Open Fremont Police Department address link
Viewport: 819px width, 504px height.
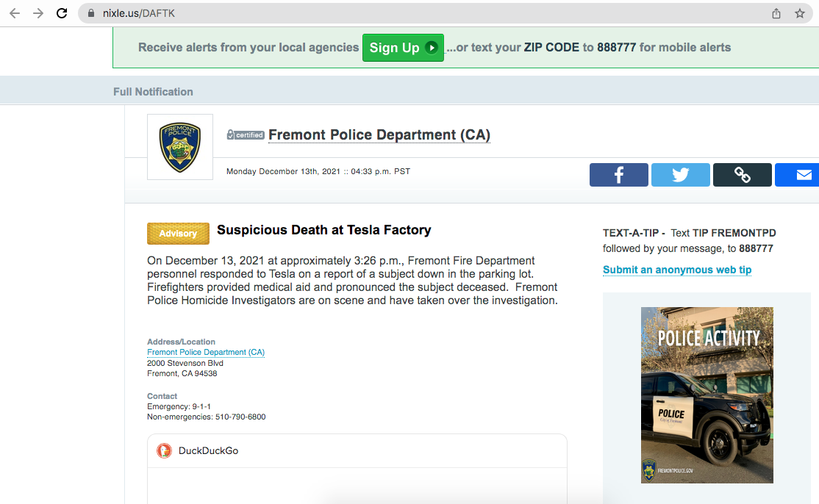(x=206, y=352)
